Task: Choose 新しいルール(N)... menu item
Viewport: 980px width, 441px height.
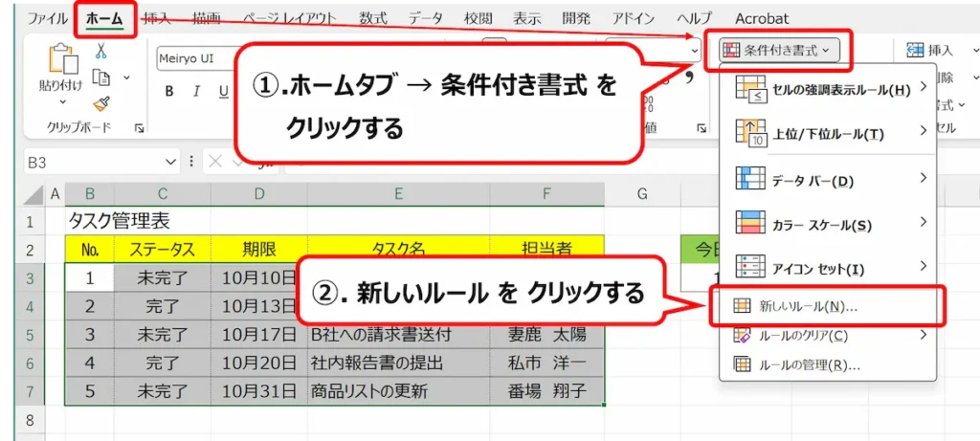Action: pos(828,306)
